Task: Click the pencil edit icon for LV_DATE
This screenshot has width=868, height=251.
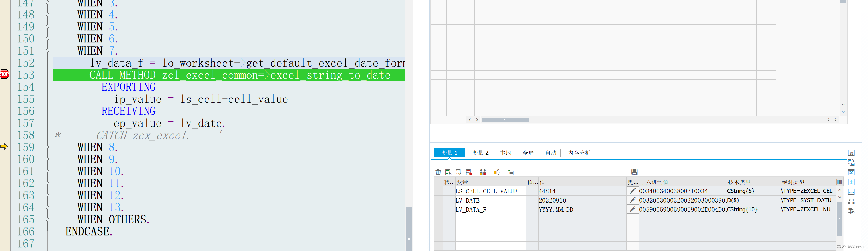Action: [x=632, y=200]
